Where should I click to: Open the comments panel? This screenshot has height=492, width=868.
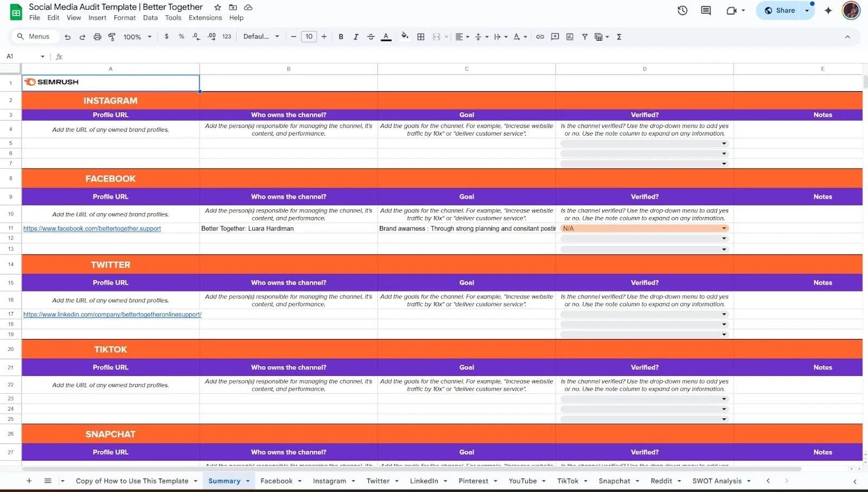pos(705,10)
